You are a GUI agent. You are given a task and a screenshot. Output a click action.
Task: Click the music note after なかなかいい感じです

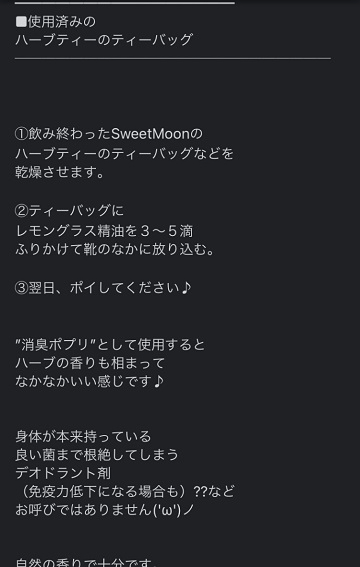click(158, 381)
